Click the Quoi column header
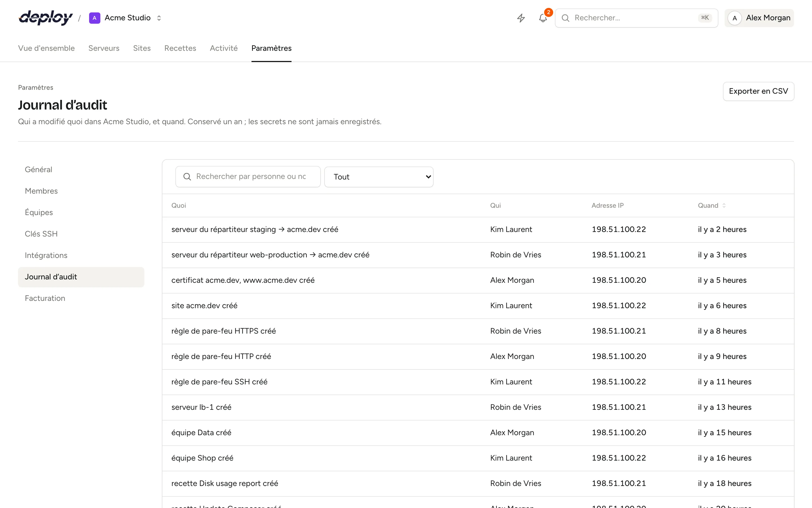Viewport: 812px width, 508px height. tap(178, 206)
